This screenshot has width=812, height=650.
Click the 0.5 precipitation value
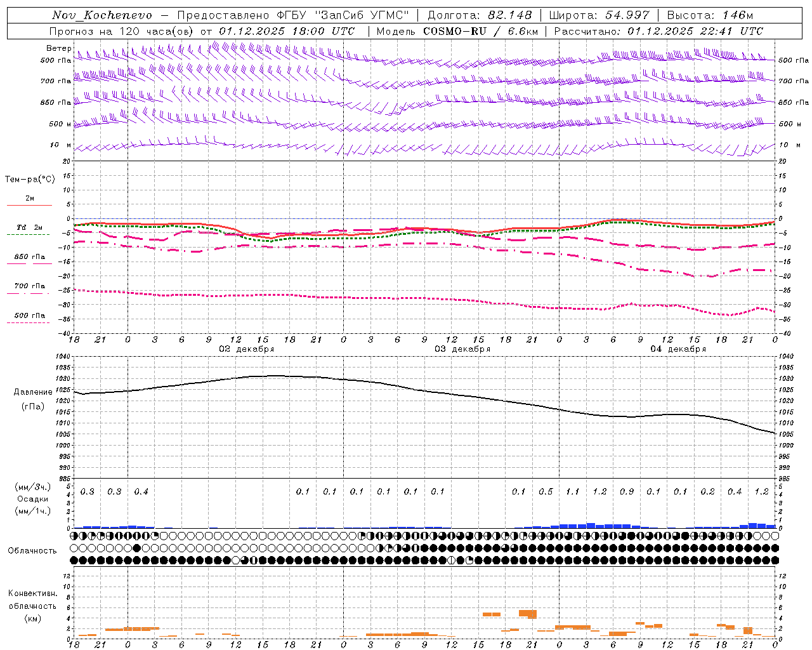point(546,491)
